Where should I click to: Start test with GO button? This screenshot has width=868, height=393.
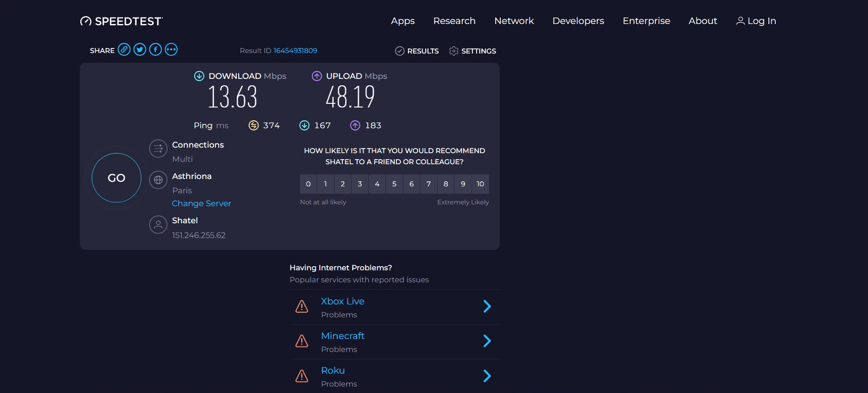tap(116, 178)
